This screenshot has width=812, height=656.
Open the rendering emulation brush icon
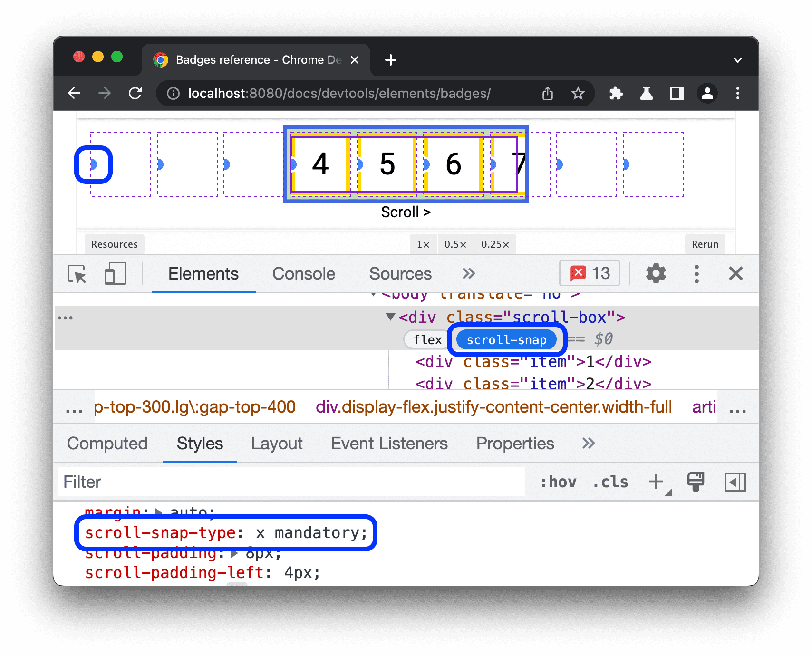[x=696, y=482]
